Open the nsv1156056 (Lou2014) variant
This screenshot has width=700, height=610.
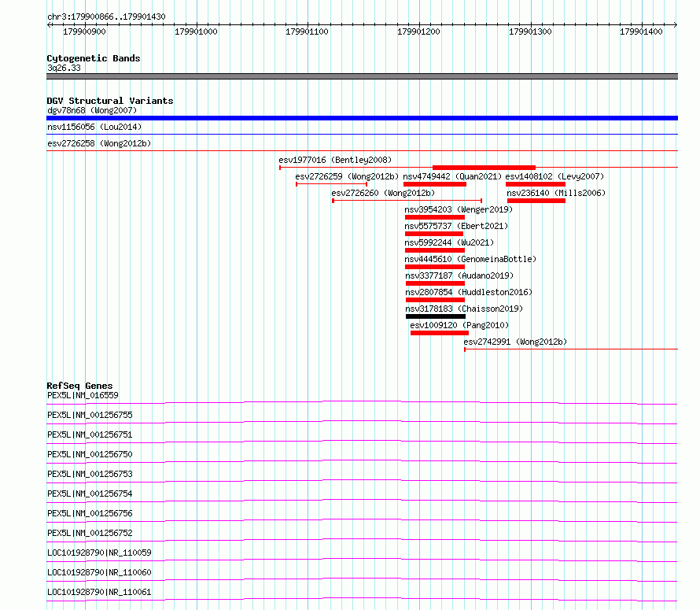pyautogui.click(x=94, y=127)
